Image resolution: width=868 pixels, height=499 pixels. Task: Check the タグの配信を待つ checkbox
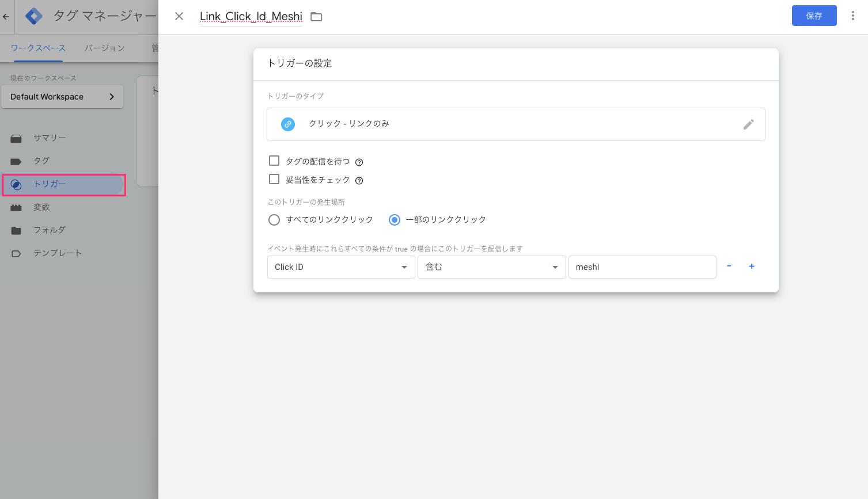[274, 161]
